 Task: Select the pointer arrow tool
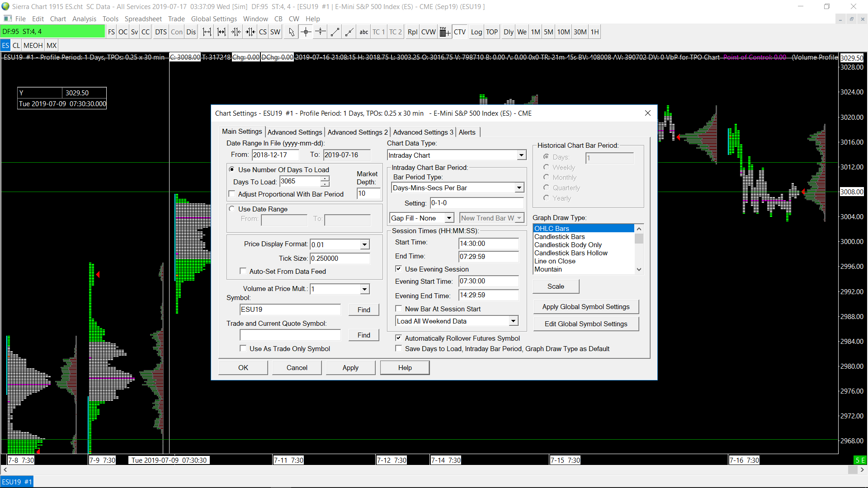point(291,32)
